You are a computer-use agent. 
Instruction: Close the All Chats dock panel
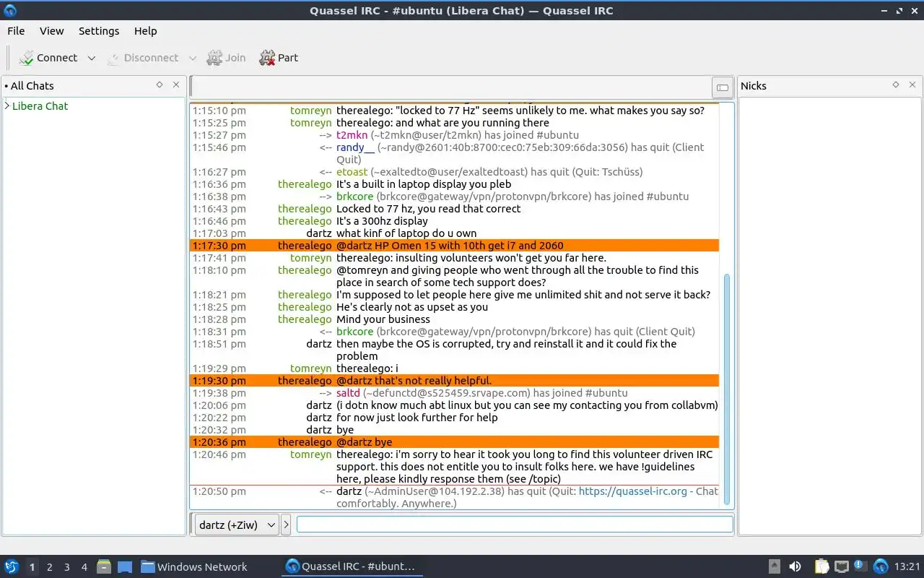[x=176, y=85]
